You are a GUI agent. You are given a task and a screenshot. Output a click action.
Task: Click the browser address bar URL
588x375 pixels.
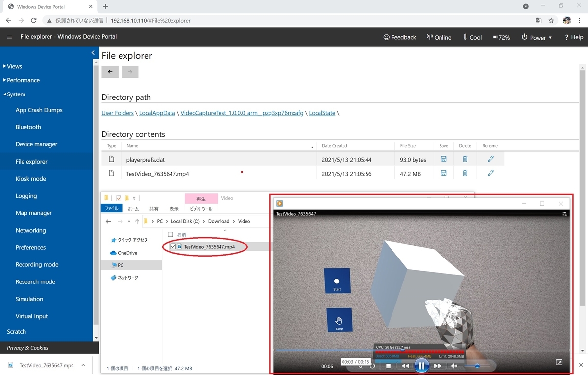[151, 21]
